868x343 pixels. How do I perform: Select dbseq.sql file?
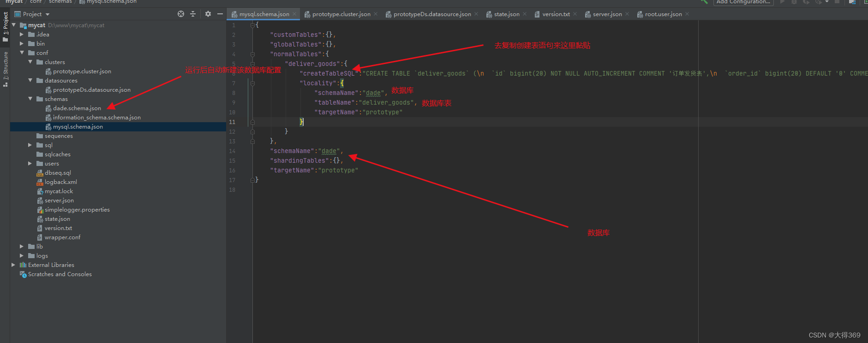coord(58,173)
